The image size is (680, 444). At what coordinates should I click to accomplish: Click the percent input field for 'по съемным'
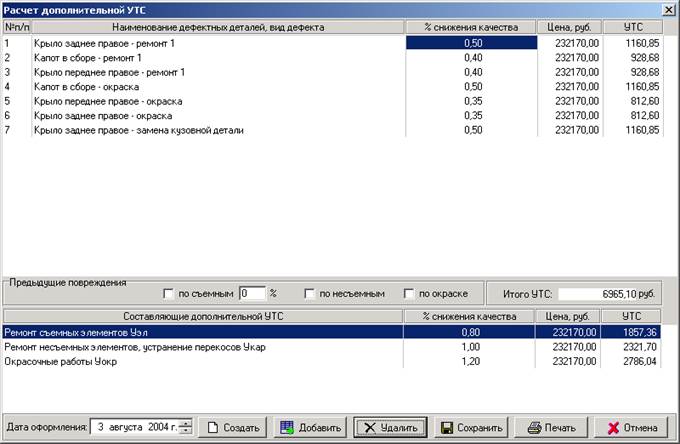click(251, 294)
